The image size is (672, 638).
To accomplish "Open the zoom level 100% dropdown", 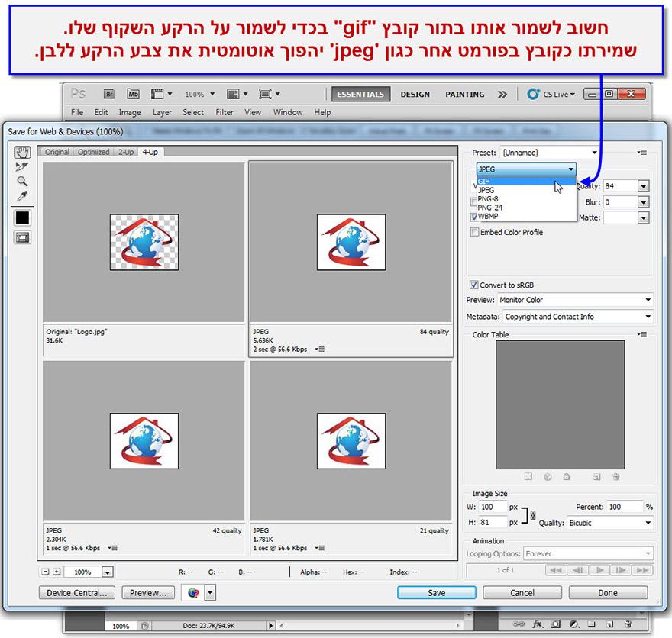I will pyautogui.click(x=107, y=572).
